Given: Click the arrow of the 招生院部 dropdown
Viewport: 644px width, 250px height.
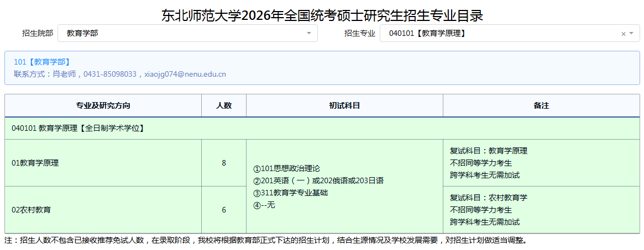Looking at the screenshot, I should tap(309, 34).
